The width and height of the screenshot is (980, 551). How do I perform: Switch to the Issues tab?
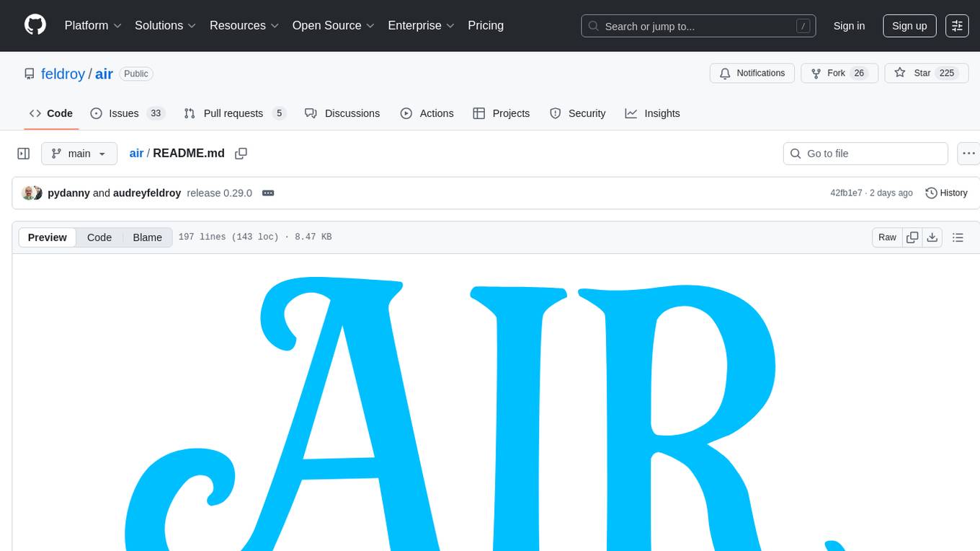128,113
